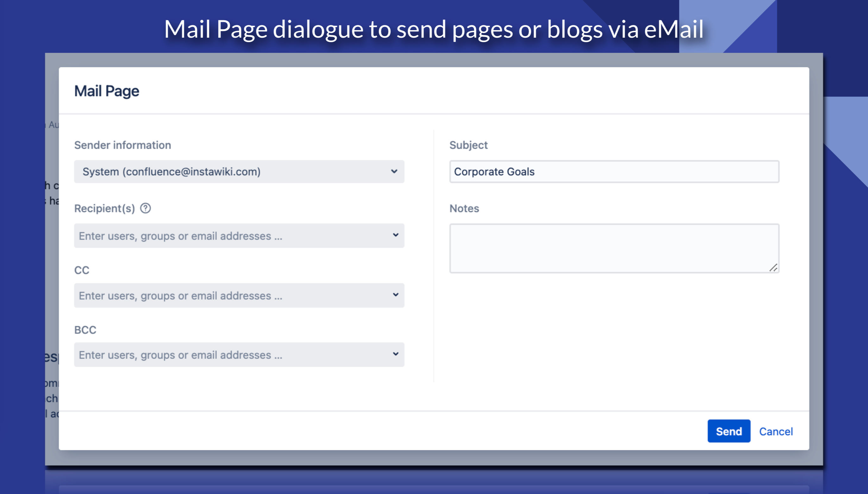Click the CC field chevron arrow

395,294
